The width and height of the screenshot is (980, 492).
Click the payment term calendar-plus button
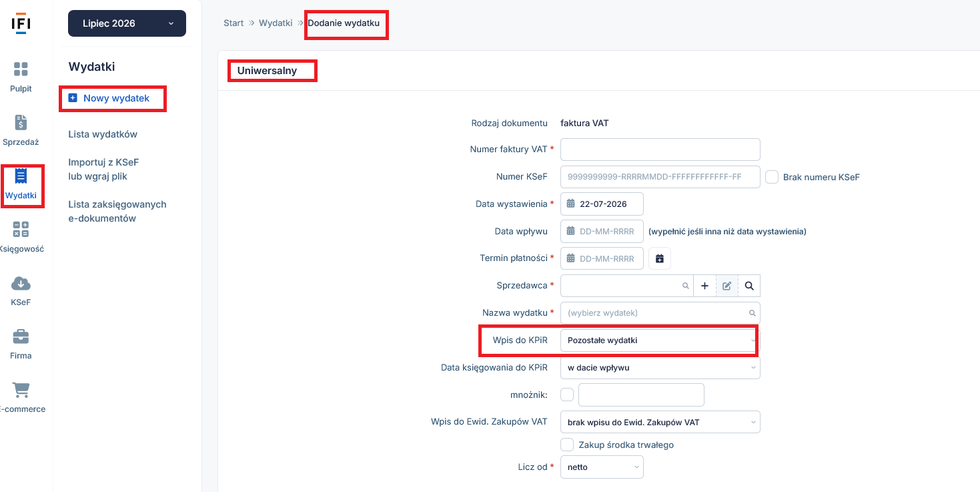click(660, 258)
